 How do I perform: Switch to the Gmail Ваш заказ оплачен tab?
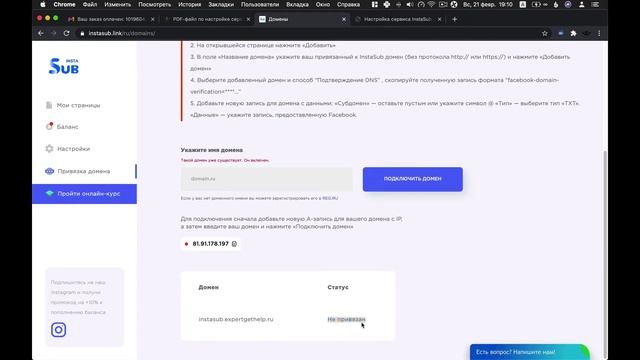click(111, 19)
